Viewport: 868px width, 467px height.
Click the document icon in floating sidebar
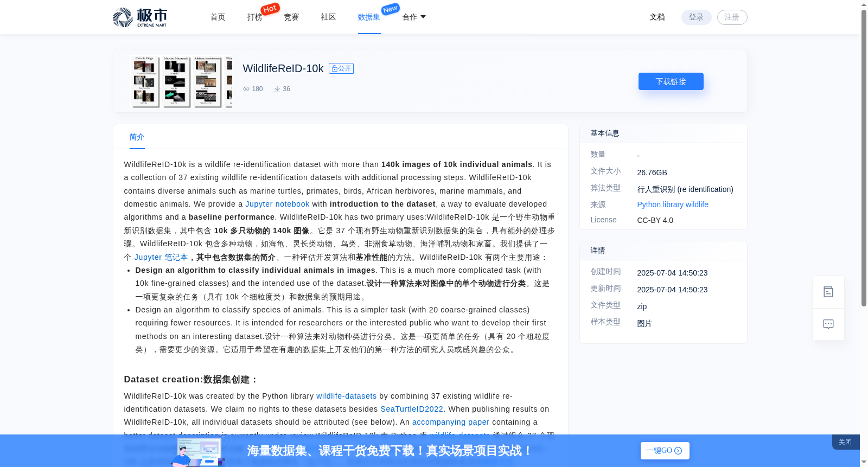(x=828, y=292)
